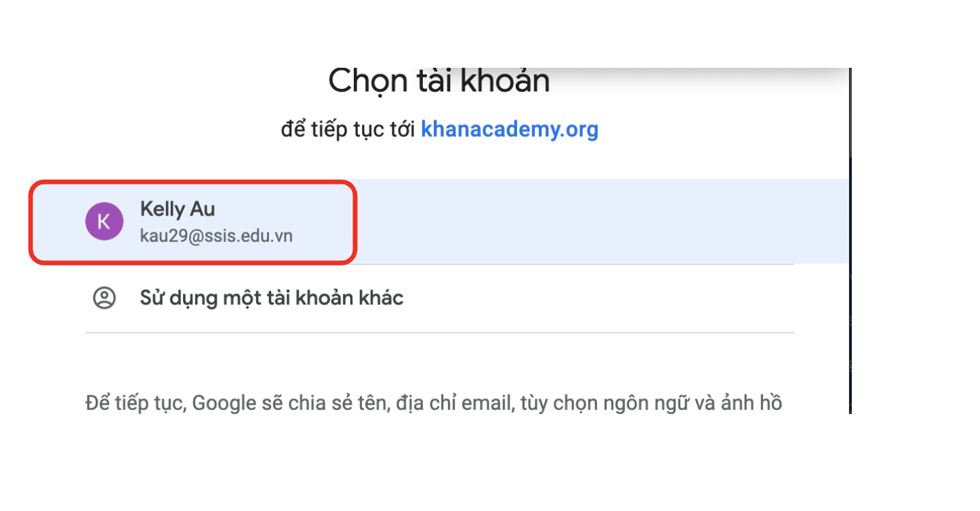Image resolution: width=980 pixels, height=511 pixels.
Task: Click the word "khoản" in the title
Action: click(505, 81)
